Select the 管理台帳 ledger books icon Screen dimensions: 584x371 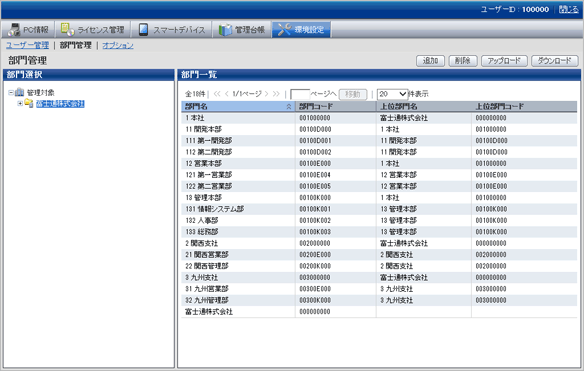(225, 29)
